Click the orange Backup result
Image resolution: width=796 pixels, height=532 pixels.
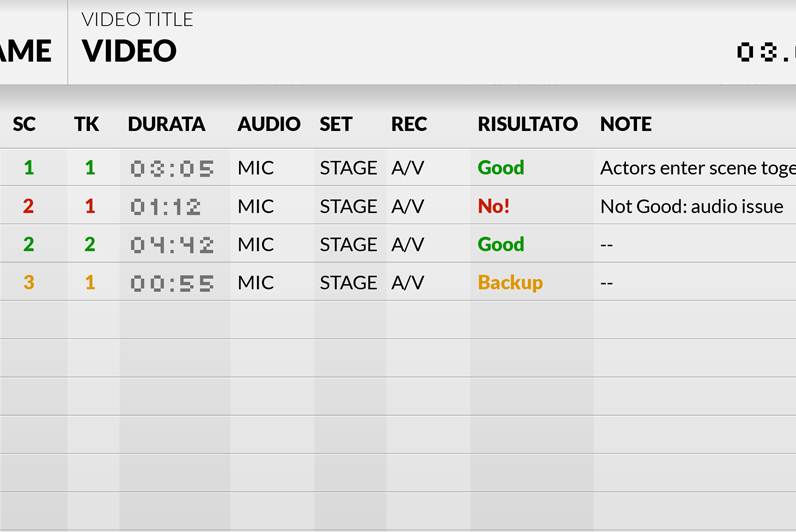(x=510, y=283)
